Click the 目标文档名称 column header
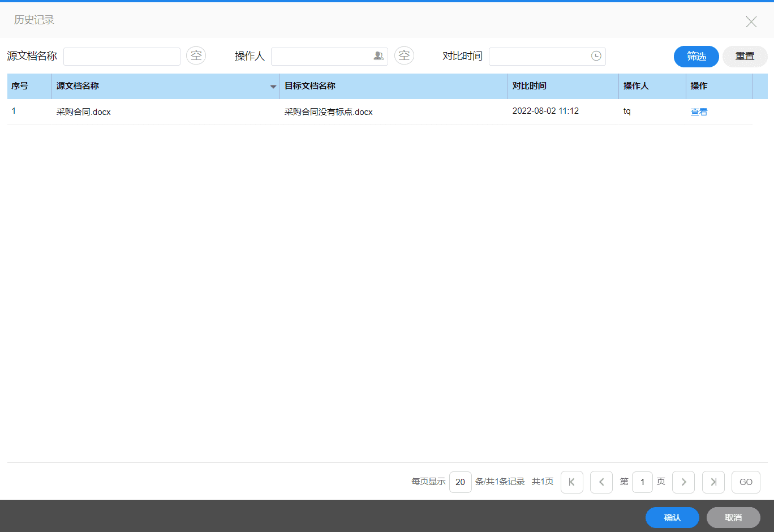 394,86
